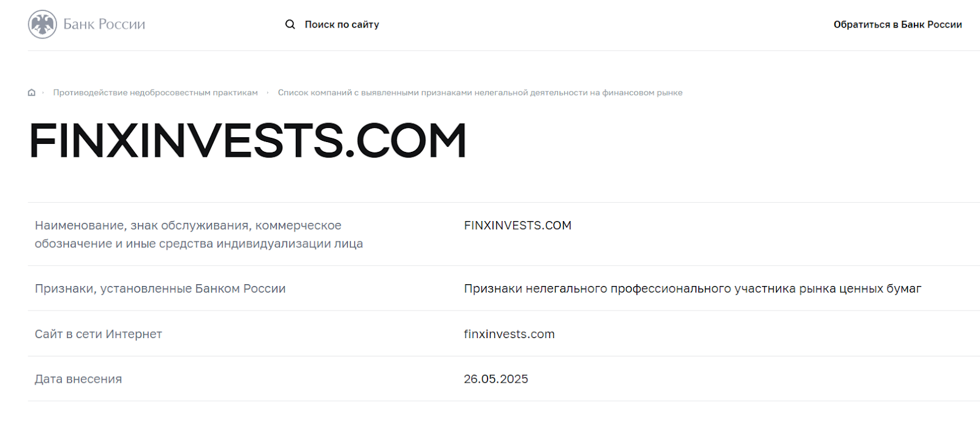Select the entry date 26.05.2025
980x425 pixels.
[x=496, y=379]
